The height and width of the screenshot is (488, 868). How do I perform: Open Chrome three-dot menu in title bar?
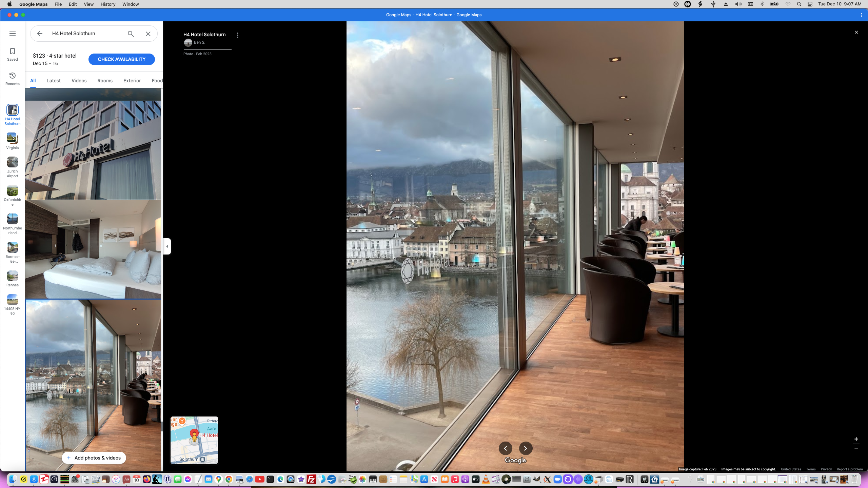click(x=862, y=15)
